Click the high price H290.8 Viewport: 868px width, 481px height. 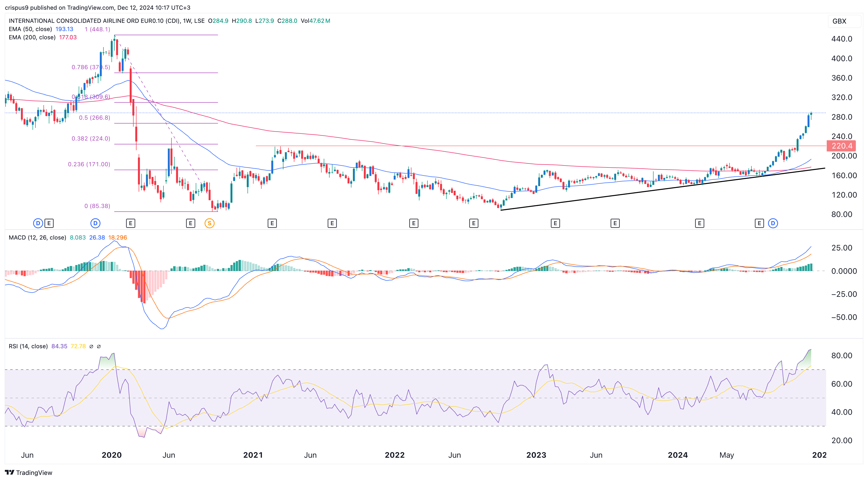(242, 21)
